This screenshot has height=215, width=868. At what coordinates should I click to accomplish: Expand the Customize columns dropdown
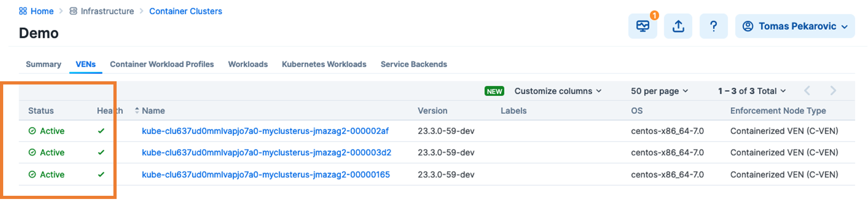click(558, 91)
